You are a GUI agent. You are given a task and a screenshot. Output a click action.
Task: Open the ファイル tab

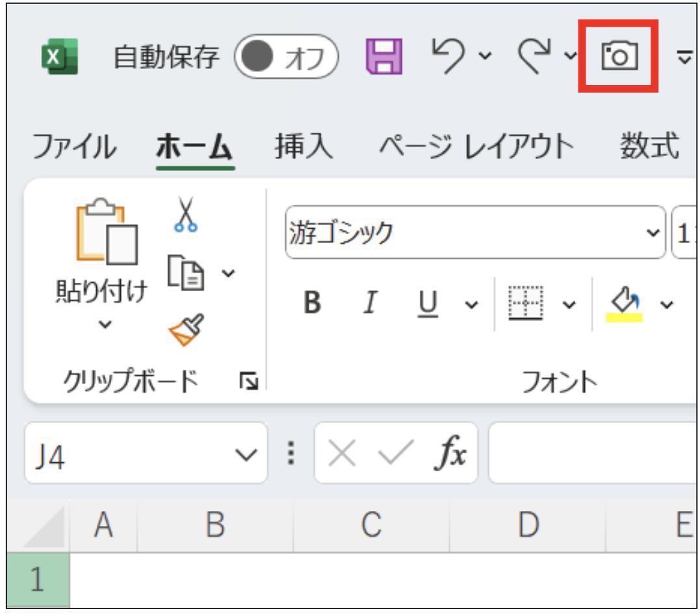[x=74, y=146]
